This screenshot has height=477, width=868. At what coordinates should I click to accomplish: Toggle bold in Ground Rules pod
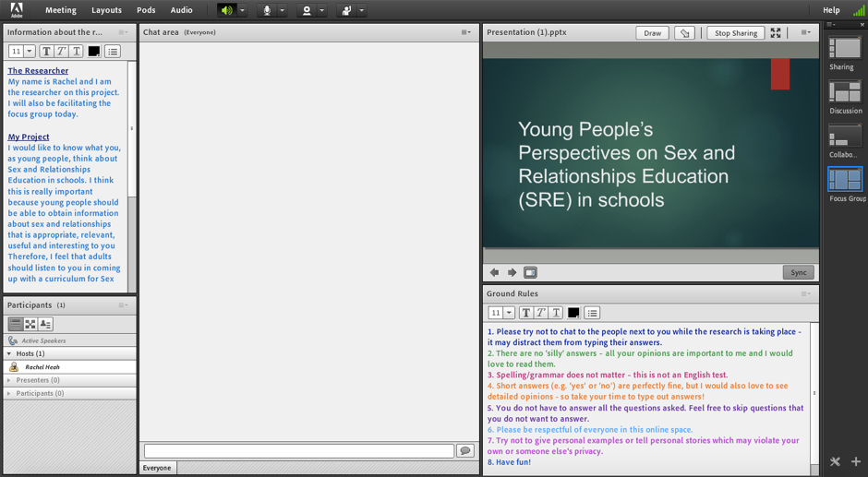(526, 313)
